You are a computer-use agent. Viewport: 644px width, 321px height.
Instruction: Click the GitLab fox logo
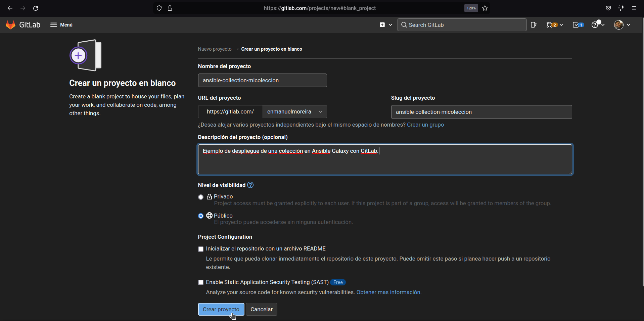(x=11, y=25)
